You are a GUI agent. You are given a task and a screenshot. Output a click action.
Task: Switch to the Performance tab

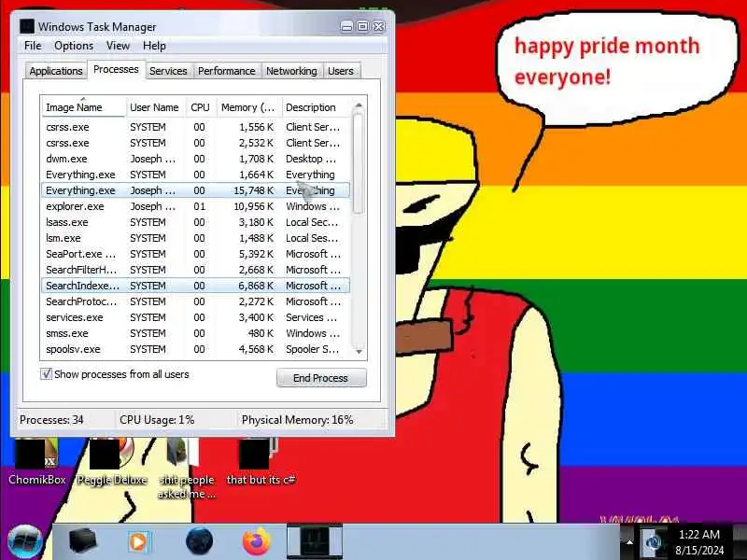(x=226, y=71)
